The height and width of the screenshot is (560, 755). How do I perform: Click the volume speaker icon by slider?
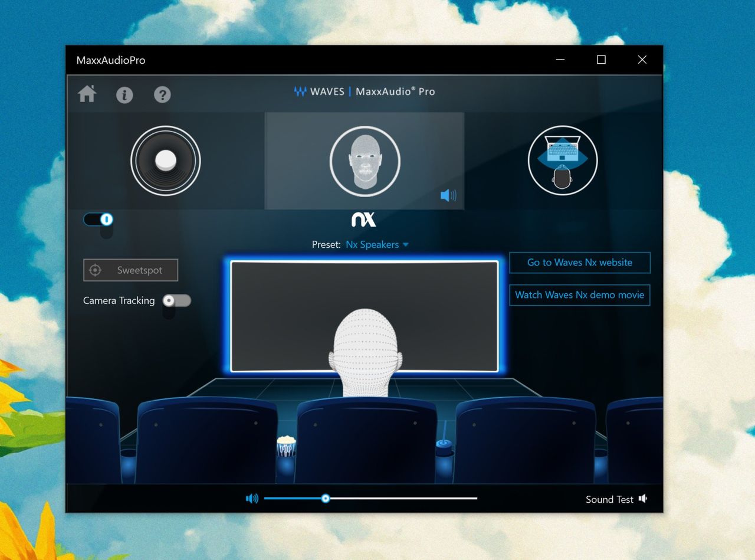coord(252,499)
